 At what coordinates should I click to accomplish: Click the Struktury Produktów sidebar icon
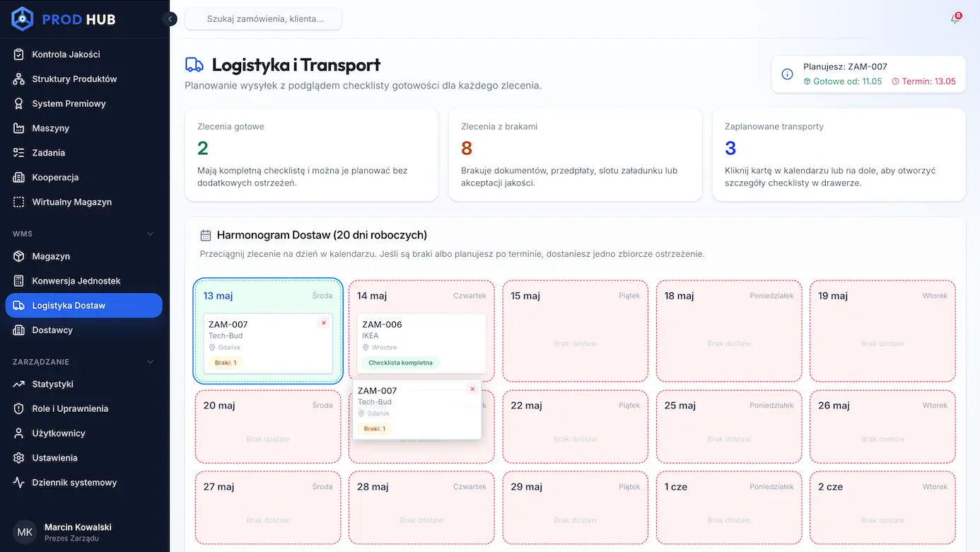click(x=19, y=79)
